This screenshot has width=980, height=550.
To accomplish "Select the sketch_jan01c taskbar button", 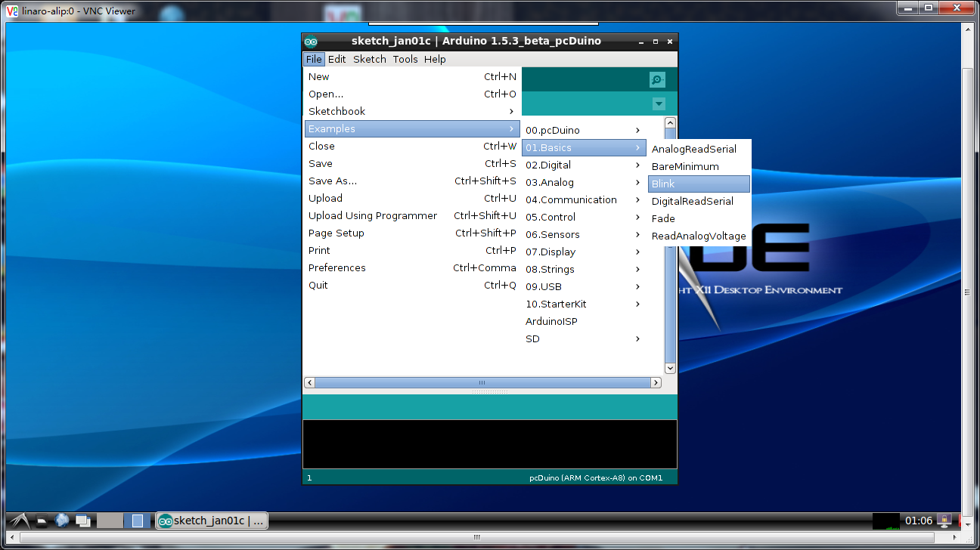I will [x=212, y=521].
